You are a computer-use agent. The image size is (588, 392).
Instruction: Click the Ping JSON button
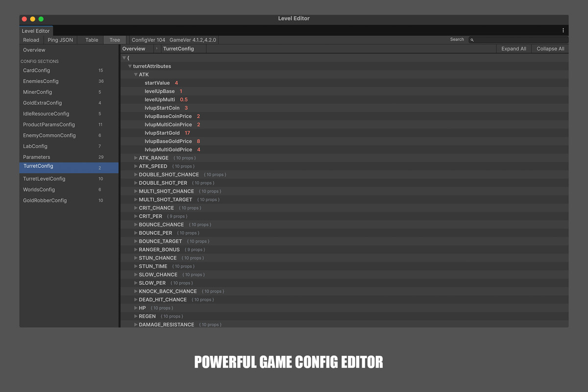point(60,40)
